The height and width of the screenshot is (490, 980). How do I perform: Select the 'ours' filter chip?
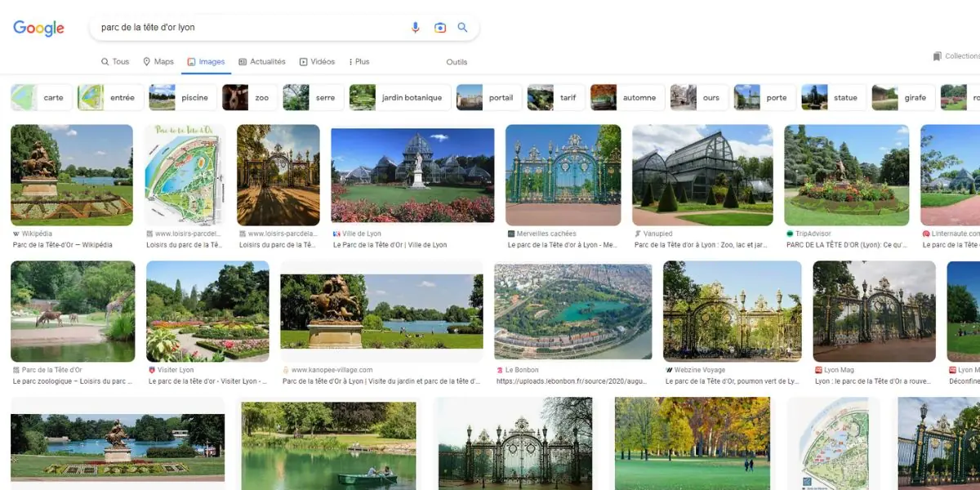coord(699,97)
